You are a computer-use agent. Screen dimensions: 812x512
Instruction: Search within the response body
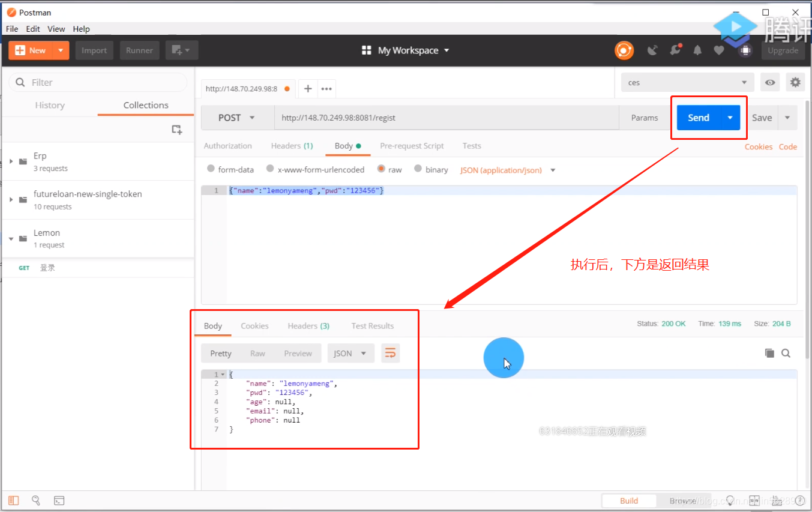pyautogui.click(x=786, y=353)
